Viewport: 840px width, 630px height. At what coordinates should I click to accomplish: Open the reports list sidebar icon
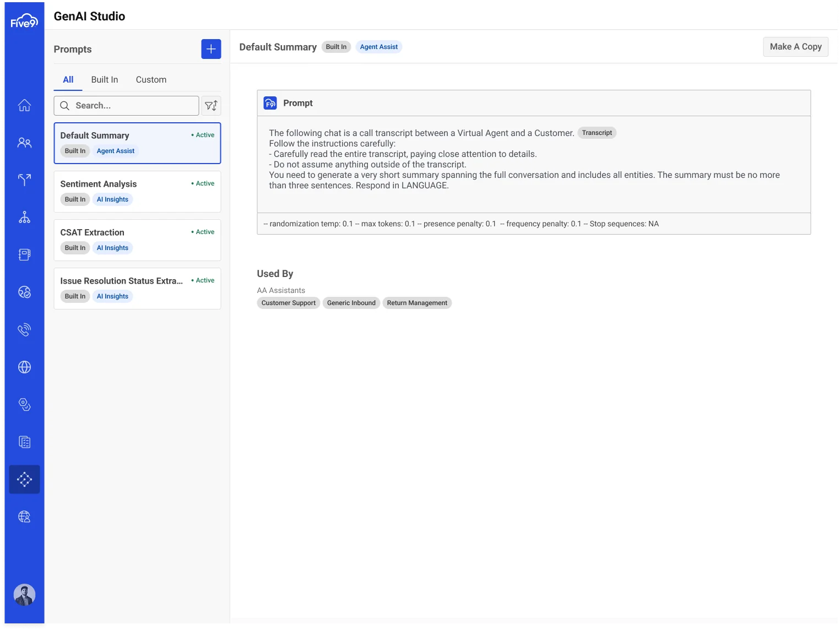[x=24, y=442]
